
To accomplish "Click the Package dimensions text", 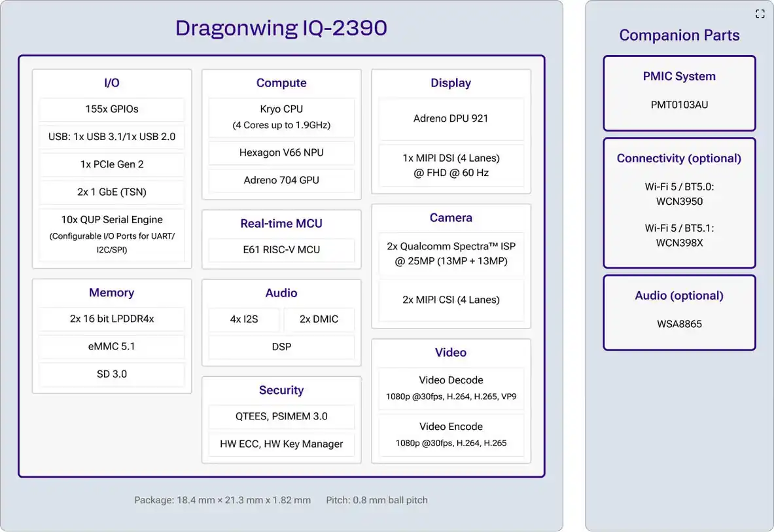I will pyautogui.click(x=222, y=501).
